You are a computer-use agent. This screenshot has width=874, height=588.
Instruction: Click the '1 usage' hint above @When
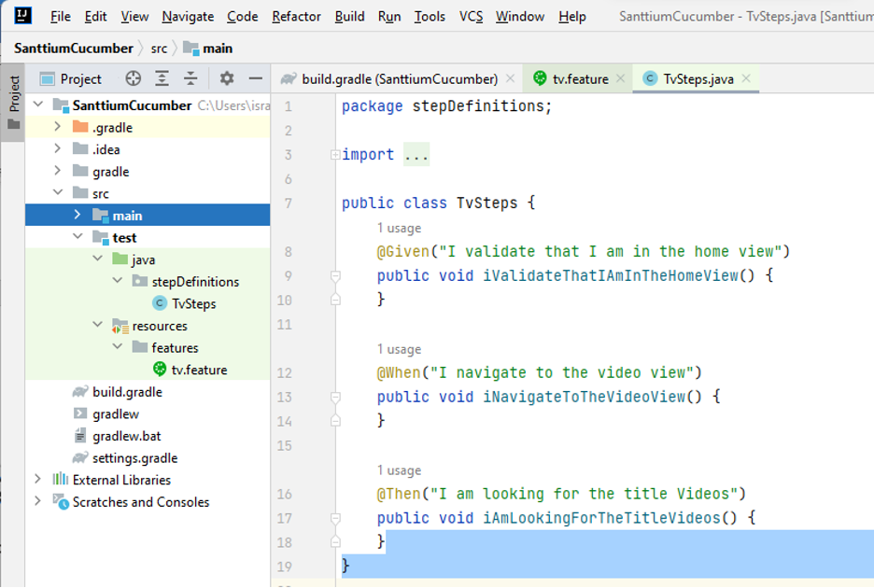399,349
